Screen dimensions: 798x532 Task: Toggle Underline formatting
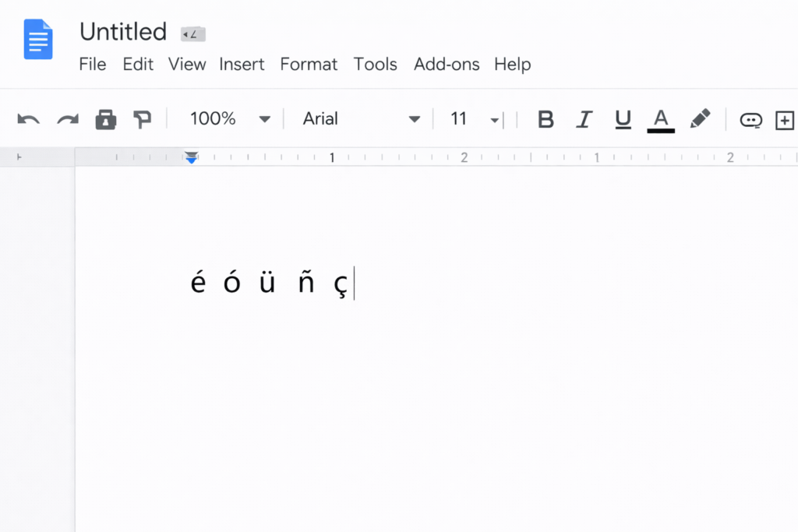click(x=623, y=119)
